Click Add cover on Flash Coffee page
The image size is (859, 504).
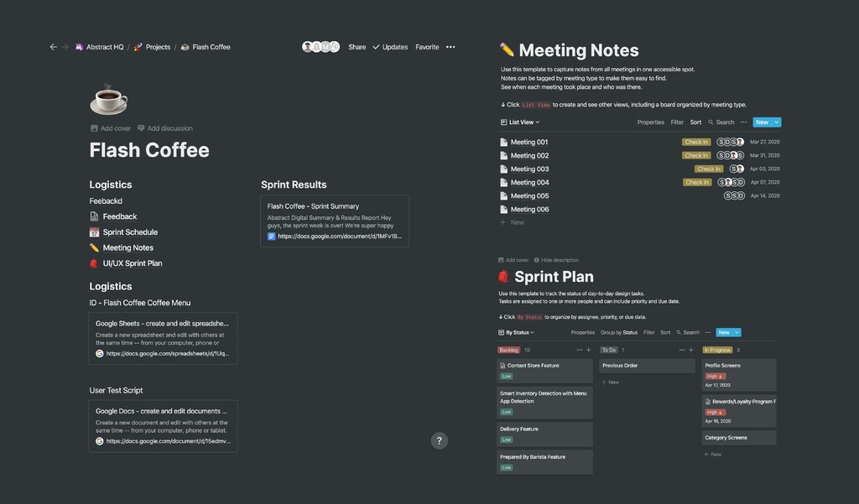tap(111, 128)
